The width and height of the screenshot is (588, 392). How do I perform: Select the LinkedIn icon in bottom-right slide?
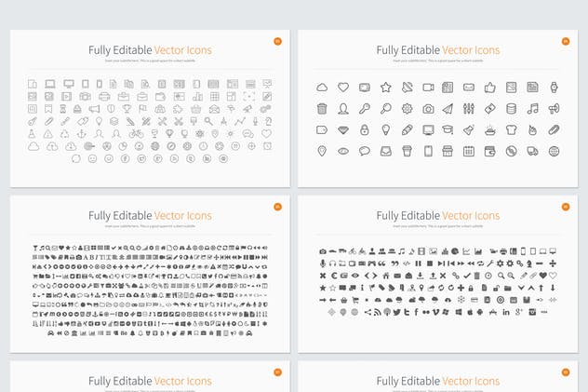point(506,312)
